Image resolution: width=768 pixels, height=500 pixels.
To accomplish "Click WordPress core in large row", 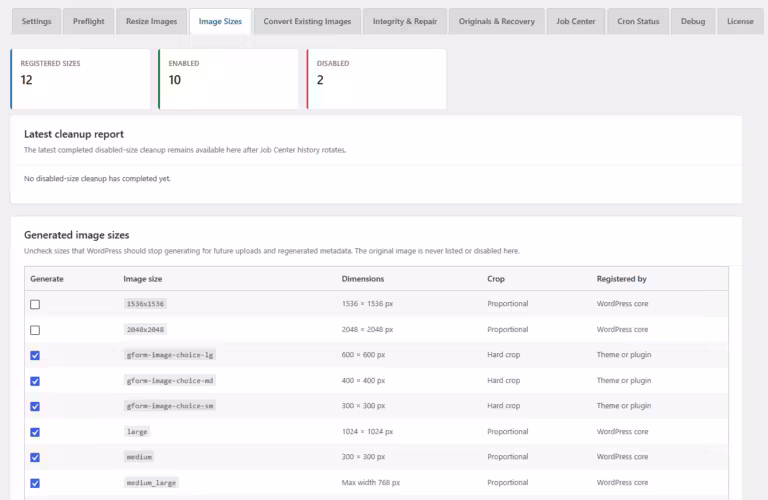I will [x=622, y=431].
